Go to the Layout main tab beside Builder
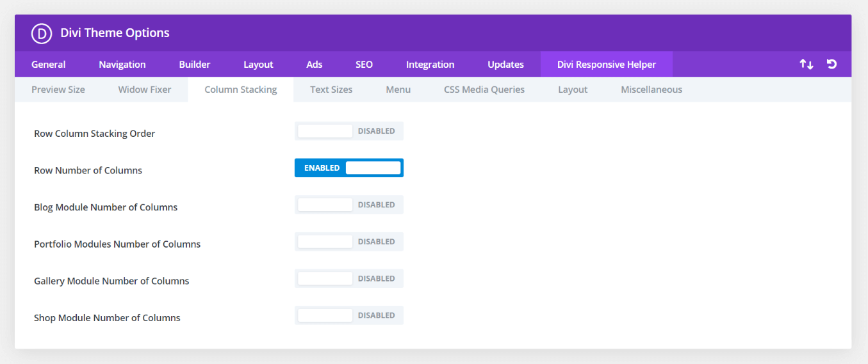868x364 pixels. click(x=258, y=64)
